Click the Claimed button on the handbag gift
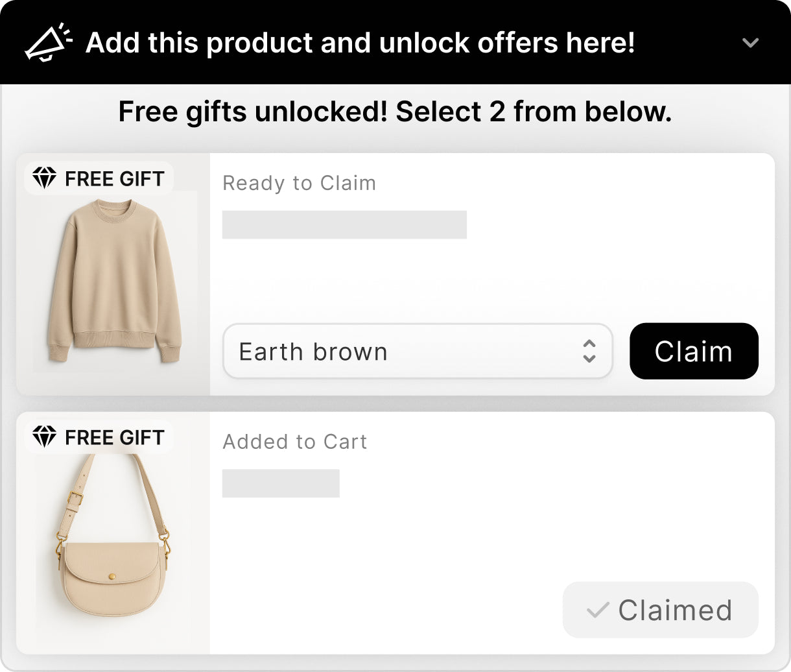Screen dimensions: 791x672 tap(660, 610)
